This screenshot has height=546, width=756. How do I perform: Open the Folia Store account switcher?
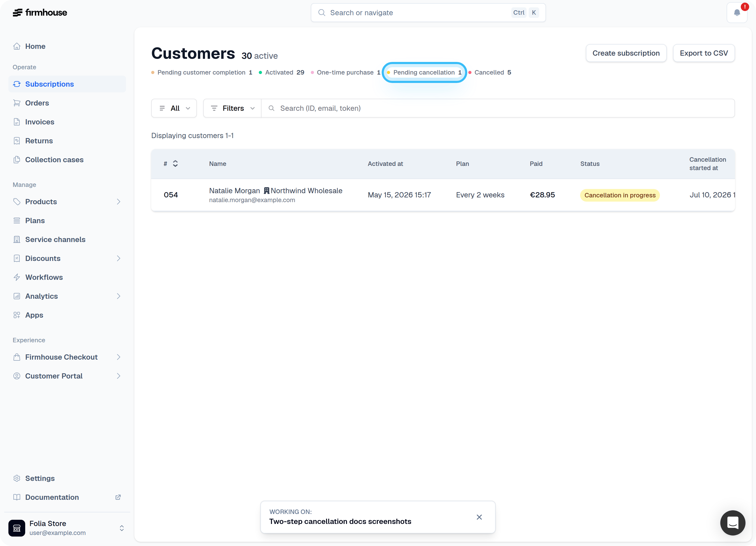[67, 528]
